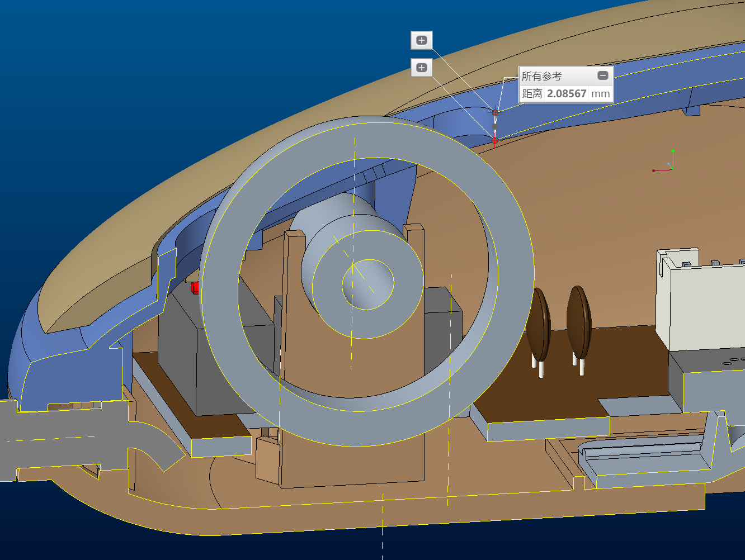Image resolution: width=745 pixels, height=560 pixels.
Task: Collapse the 所有参考 measurement panel
Action: pos(602,76)
